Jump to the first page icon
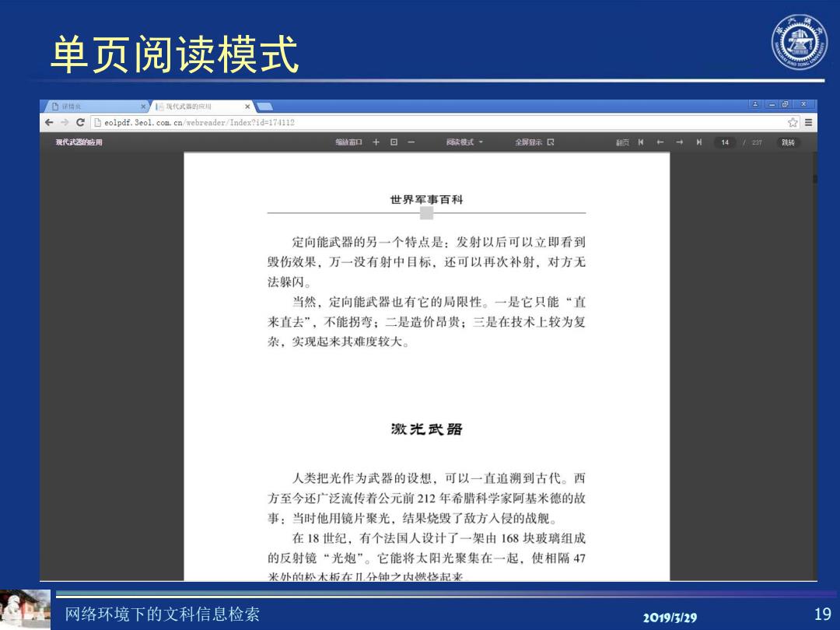Screen dimensions: 840x630 (x=641, y=142)
